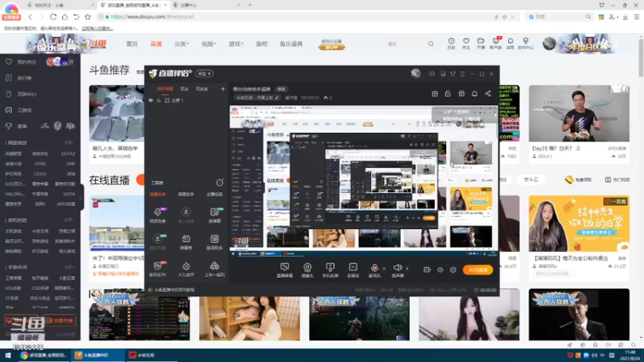Open the car team-up tool icon
Screen dimensions: 644x362
(x=214, y=269)
